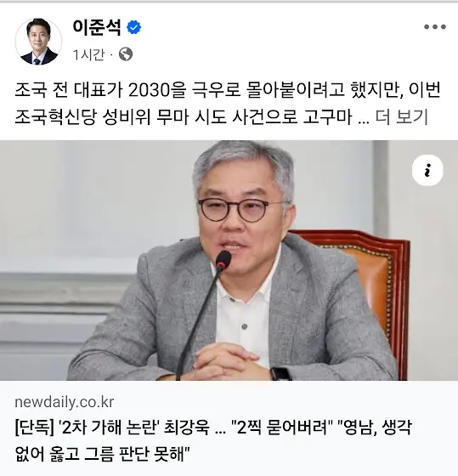Screen dimensions: 458x476
Task: Open the article preview photo of man speaking
Action: [x=229, y=260]
